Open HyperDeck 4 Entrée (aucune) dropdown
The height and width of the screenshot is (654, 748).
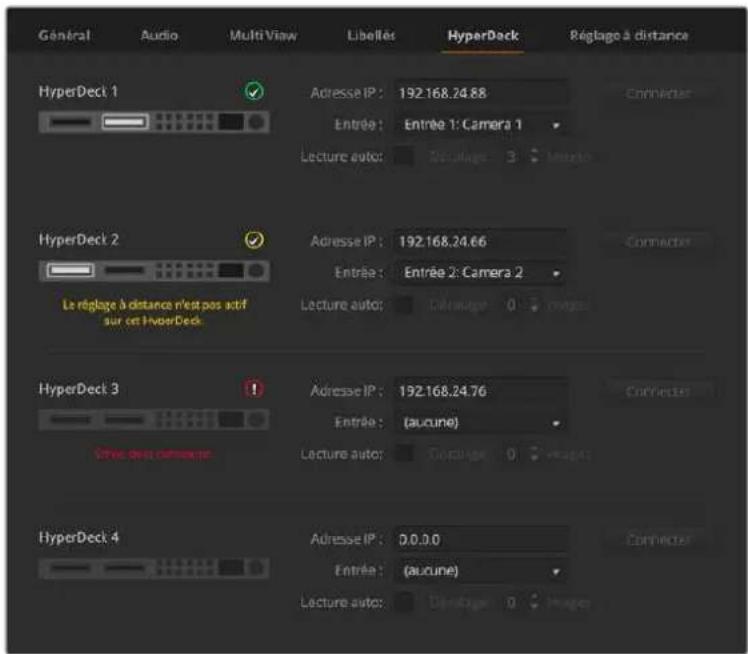[481, 571]
